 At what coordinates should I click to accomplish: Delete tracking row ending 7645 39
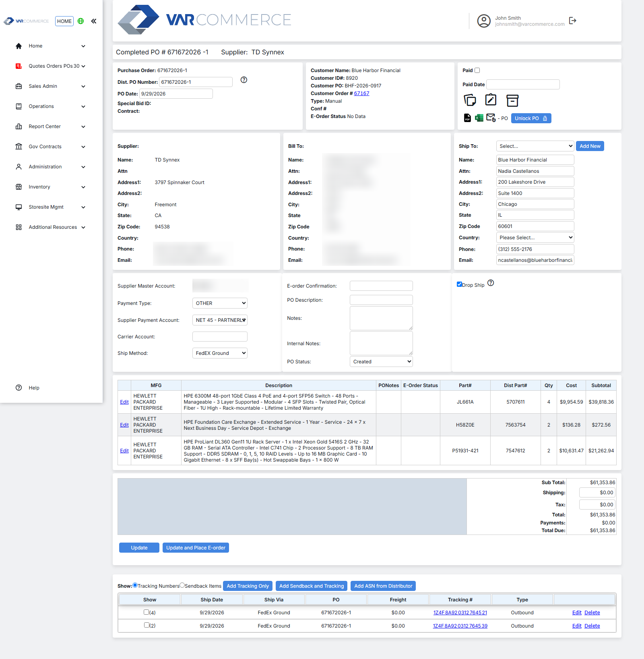[x=592, y=626]
